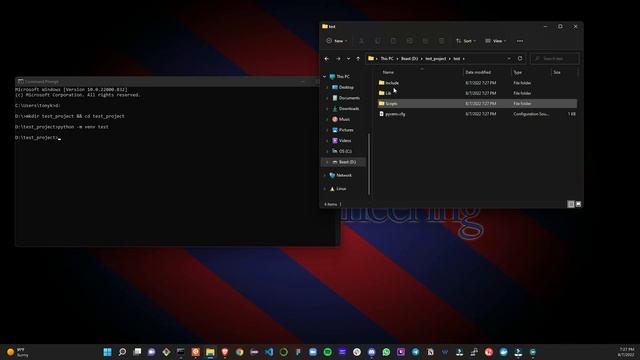The width and height of the screenshot is (640, 360).
Task: Open the New menu in File Explorer
Action: point(337,41)
